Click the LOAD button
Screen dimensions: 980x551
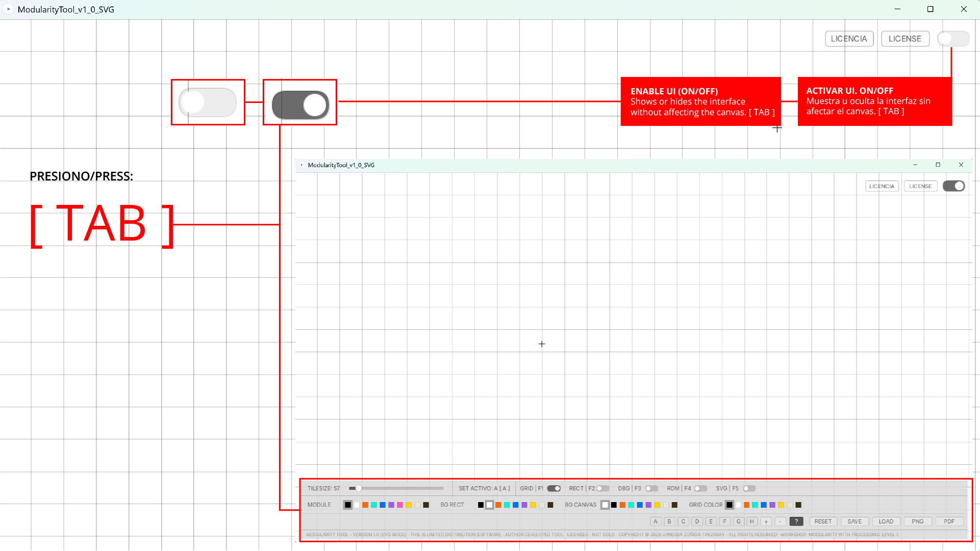[x=886, y=521]
